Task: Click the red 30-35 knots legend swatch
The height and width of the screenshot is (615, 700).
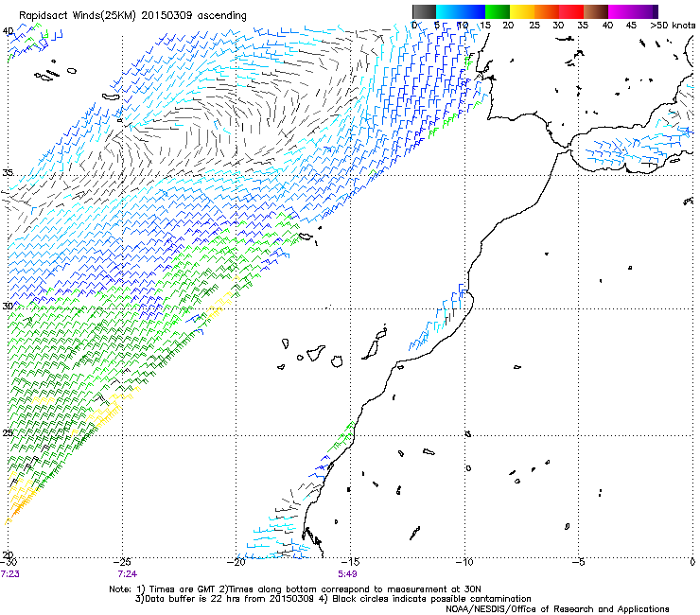Action: coord(571,11)
